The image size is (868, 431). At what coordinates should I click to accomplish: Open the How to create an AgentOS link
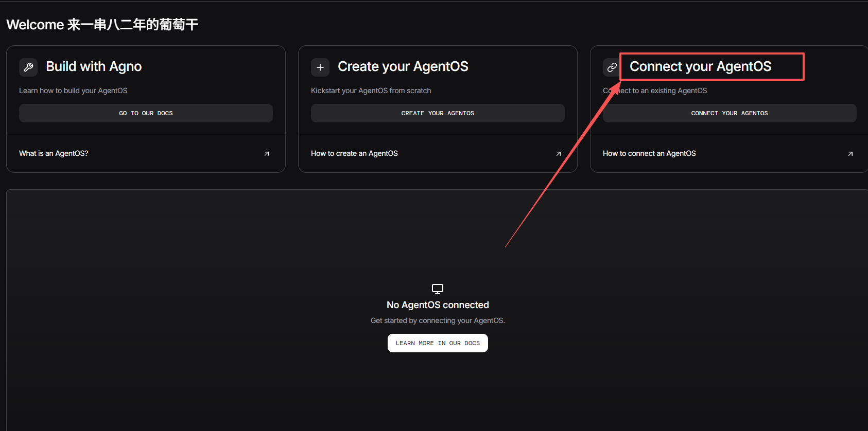click(354, 153)
